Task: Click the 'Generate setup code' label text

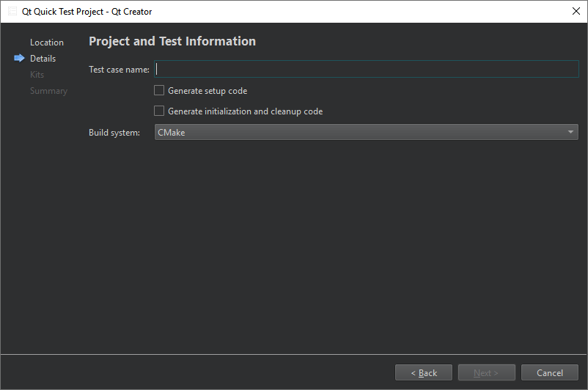Action: [207, 91]
